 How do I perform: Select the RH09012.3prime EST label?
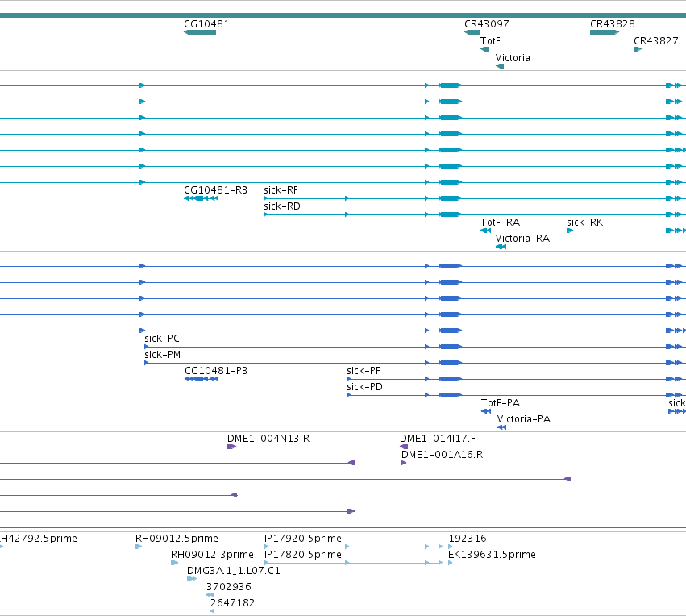click(212, 555)
